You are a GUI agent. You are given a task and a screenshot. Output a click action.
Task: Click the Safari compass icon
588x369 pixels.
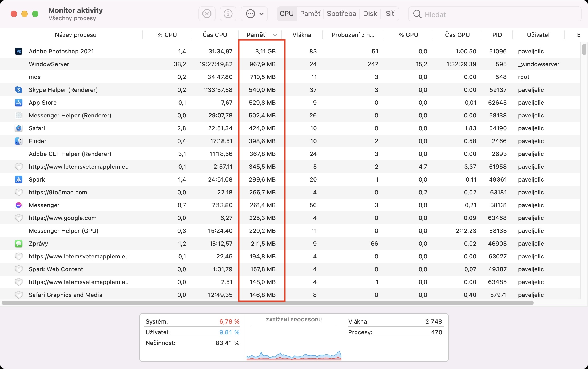point(18,128)
